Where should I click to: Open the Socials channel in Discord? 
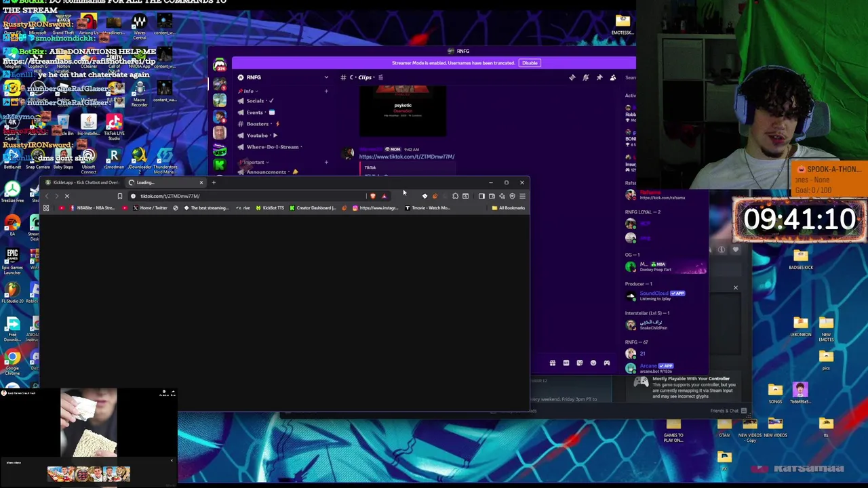point(281,101)
